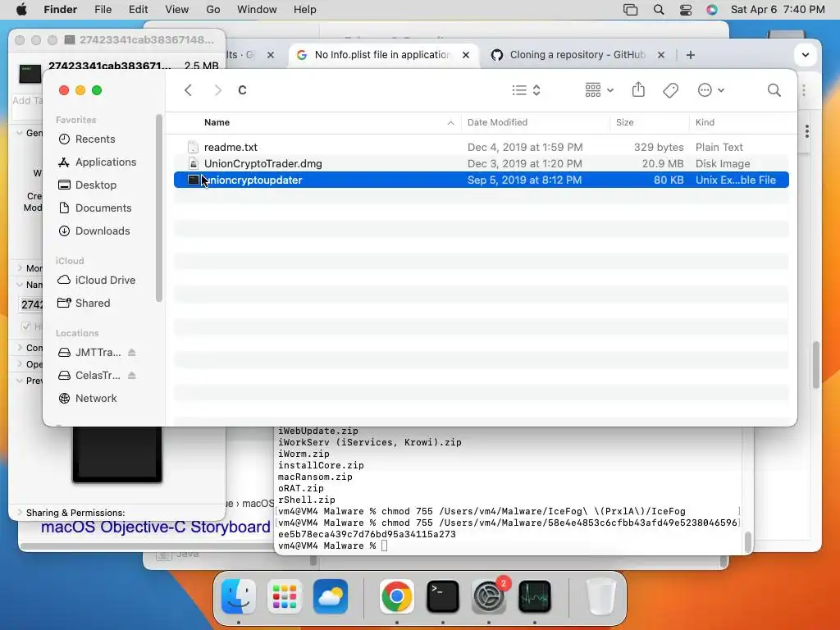840x630 pixels.
Task: Open Trash from the Dock
Action: pos(600,596)
